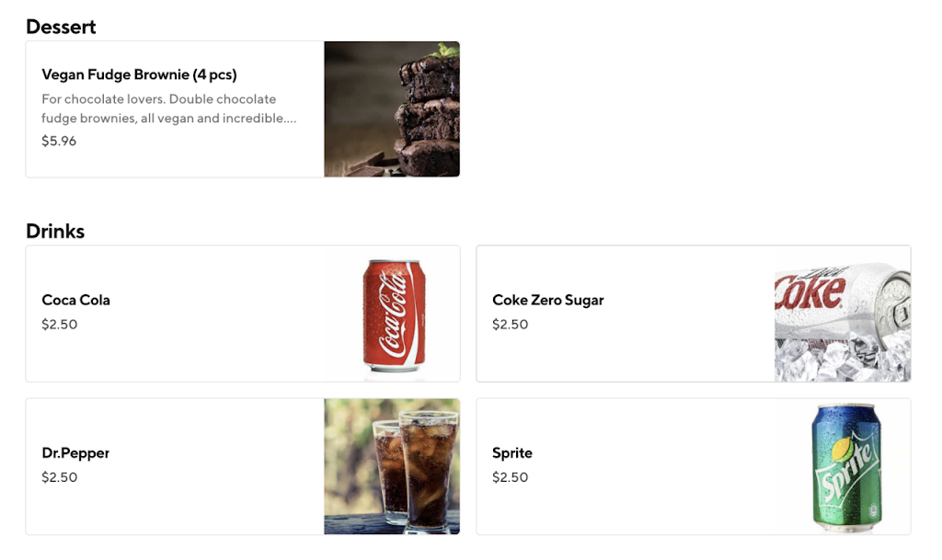Viewport: 942px width, 560px height.
Task: Open the Coca Cola can image
Action: [x=392, y=314]
